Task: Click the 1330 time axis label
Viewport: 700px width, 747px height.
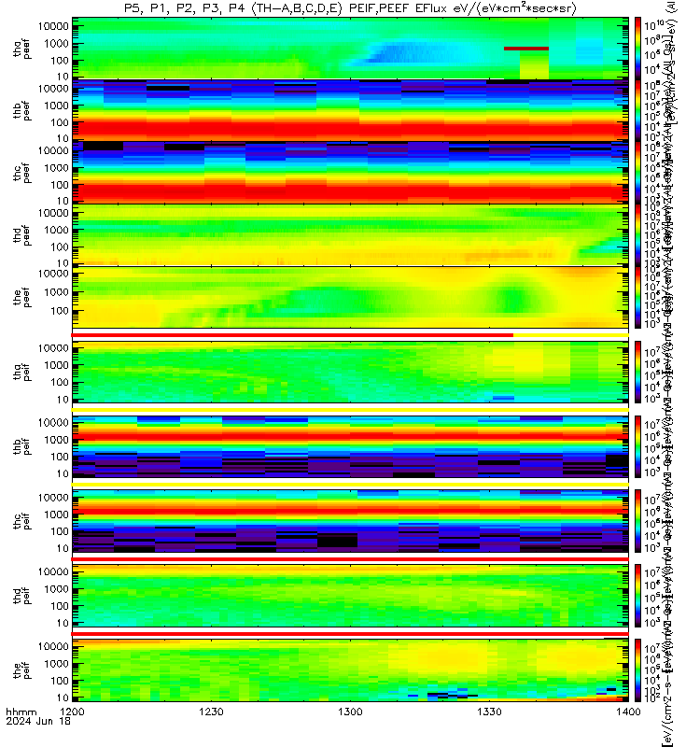Action: click(x=489, y=712)
